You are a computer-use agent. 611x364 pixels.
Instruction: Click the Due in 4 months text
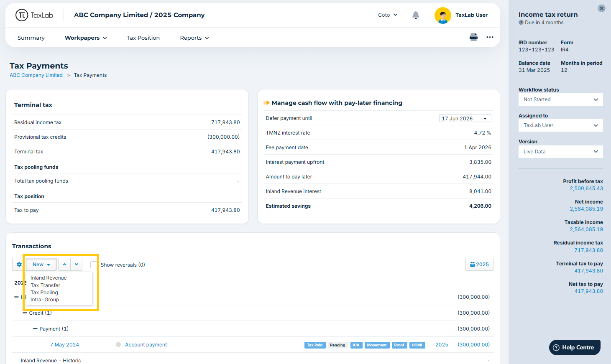point(544,23)
